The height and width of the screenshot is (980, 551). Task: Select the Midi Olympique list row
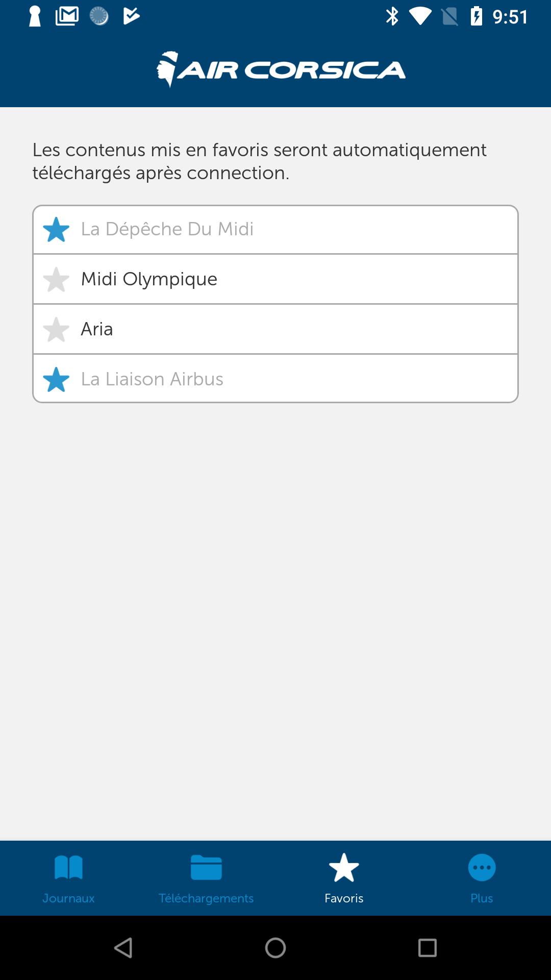coord(275,279)
